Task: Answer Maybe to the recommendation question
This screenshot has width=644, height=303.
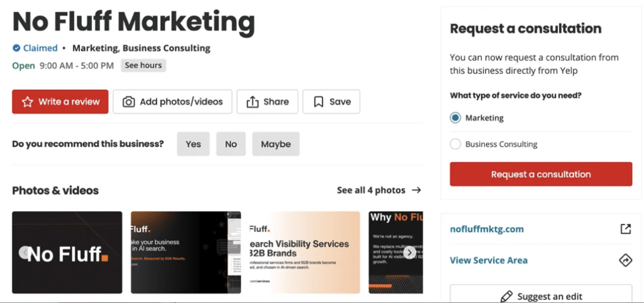Action: click(x=275, y=144)
